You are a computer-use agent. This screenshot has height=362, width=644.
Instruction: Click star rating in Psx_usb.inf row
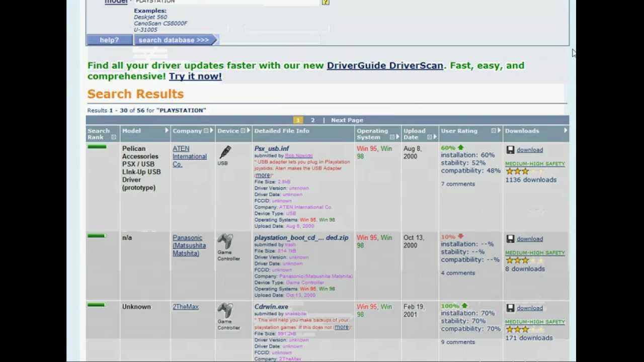(x=525, y=171)
